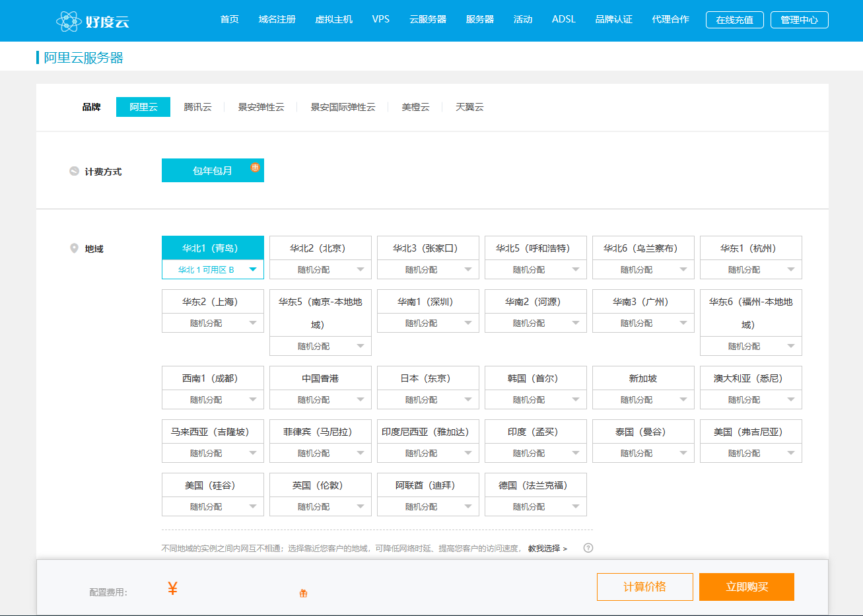863x616 pixels.
Task: Open the 云服务器 menu item
Action: point(428,19)
